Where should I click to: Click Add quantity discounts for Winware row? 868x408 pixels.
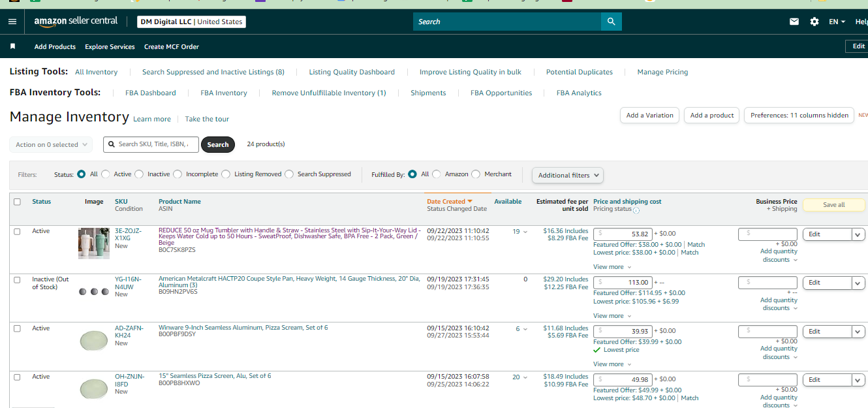click(x=779, y=353)
